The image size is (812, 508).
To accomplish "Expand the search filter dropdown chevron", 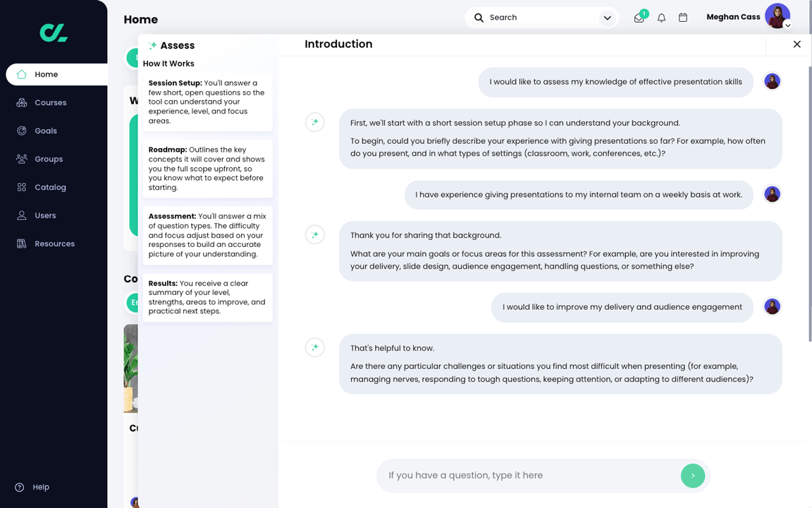I will 608,18.
